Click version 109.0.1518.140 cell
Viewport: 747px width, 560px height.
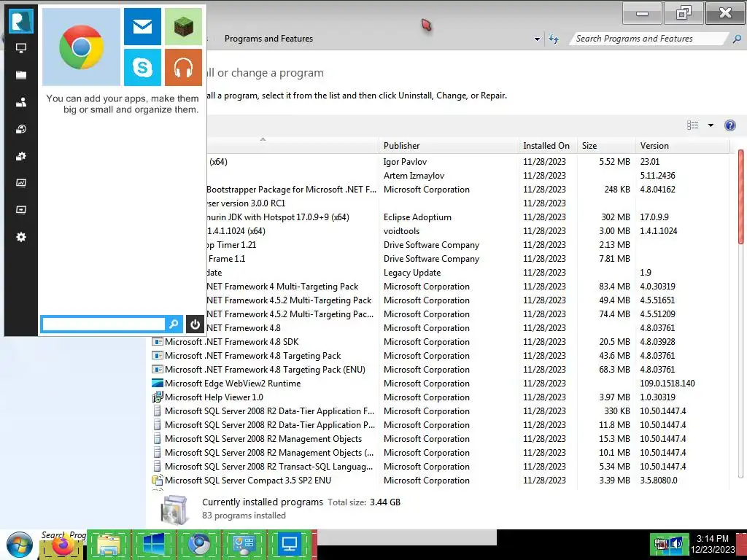pos(667,384)
